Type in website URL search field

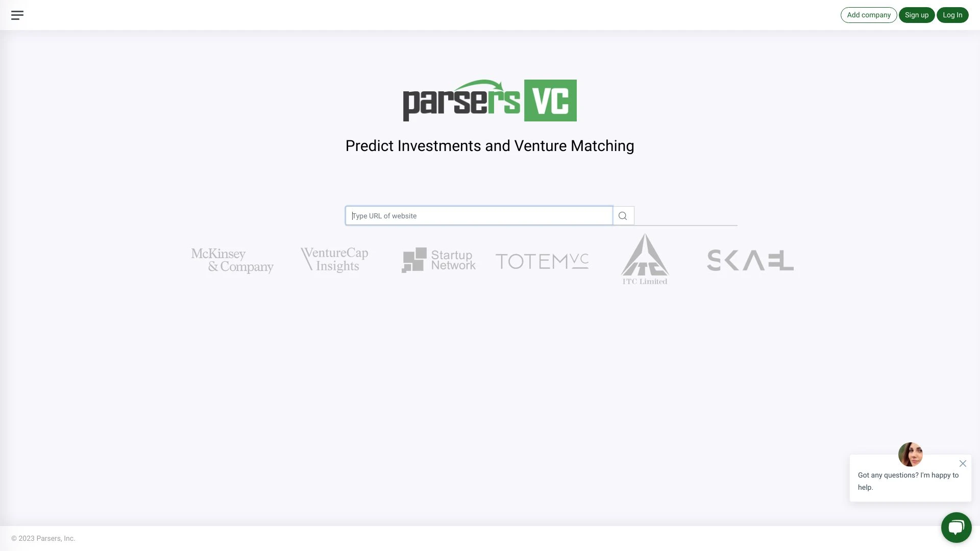click(479, 215)
